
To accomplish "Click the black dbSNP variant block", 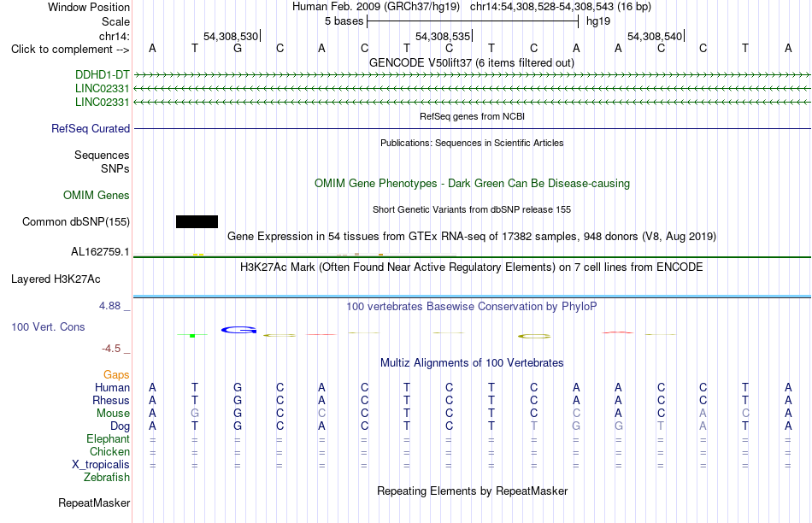I will click(x=197, y=221).
